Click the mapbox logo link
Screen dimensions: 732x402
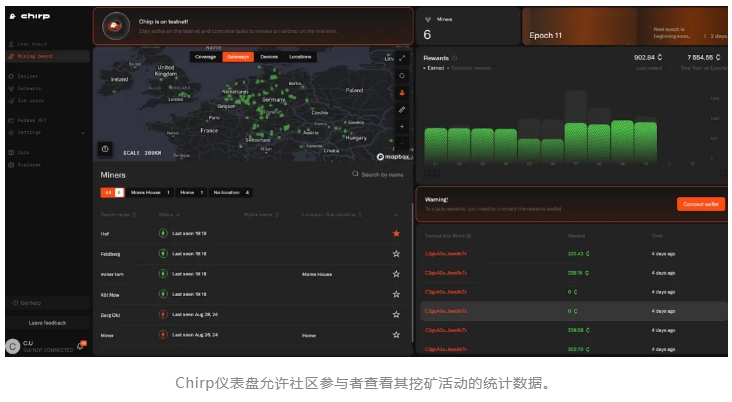[x=393, y=156]
